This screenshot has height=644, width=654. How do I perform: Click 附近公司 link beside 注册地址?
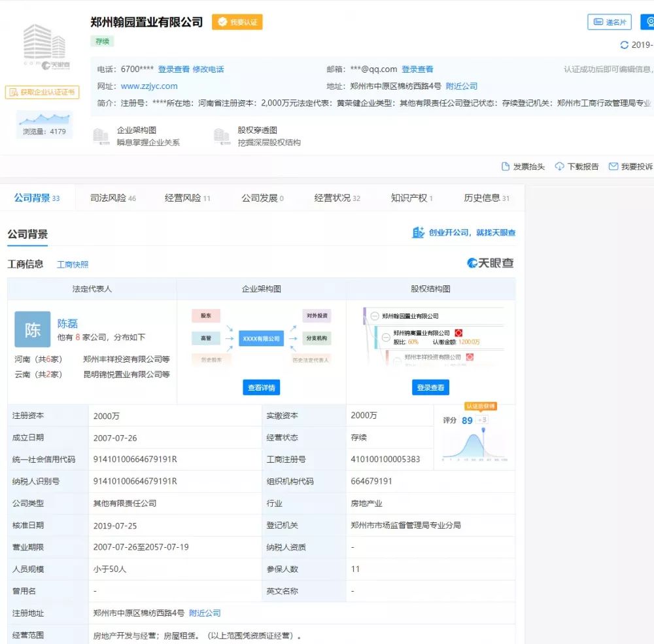[205, 613]
